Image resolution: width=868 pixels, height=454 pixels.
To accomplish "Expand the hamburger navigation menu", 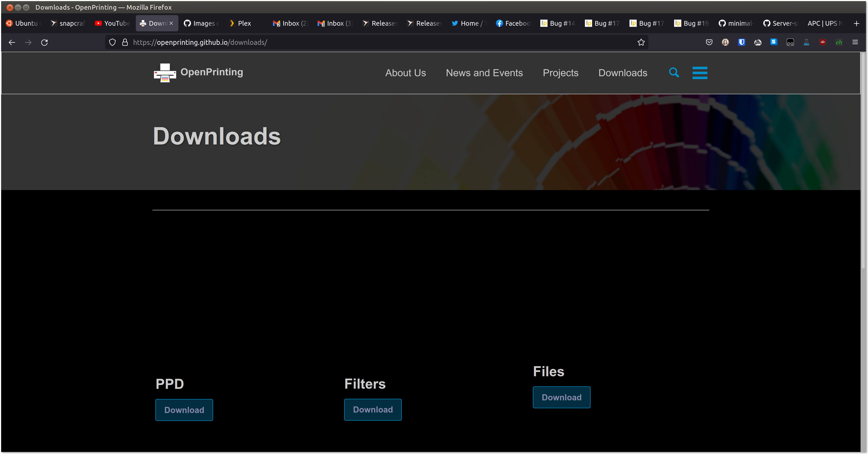I will point(700,73).
